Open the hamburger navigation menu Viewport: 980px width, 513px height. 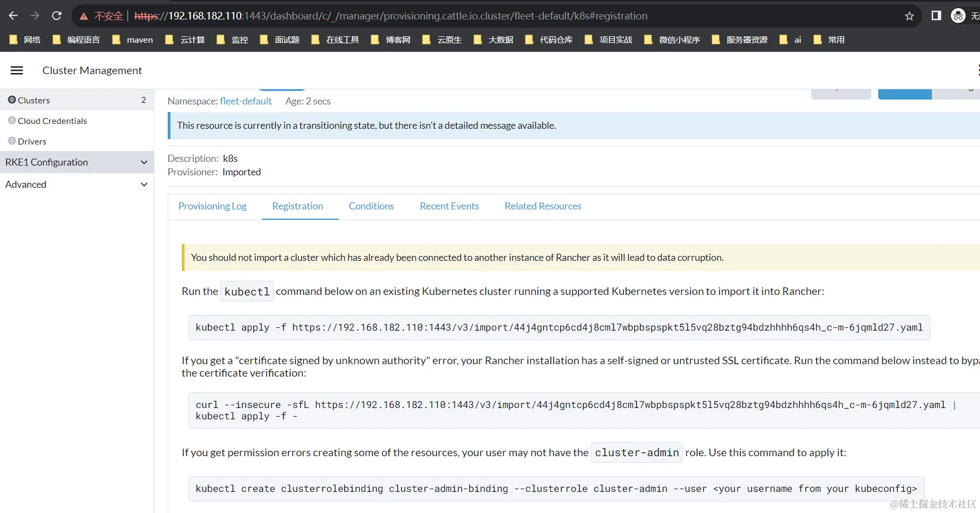[x=17, y=70]
